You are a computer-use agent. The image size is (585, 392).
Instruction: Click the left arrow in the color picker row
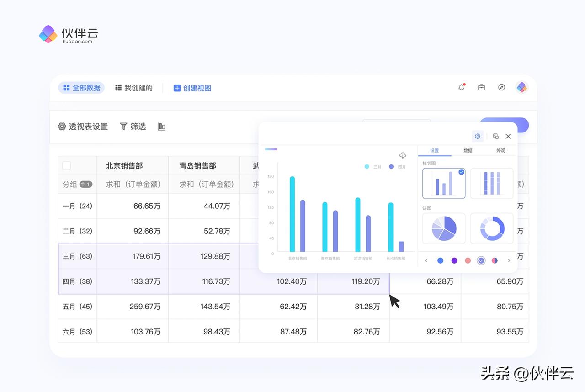[x=426, y=260]
